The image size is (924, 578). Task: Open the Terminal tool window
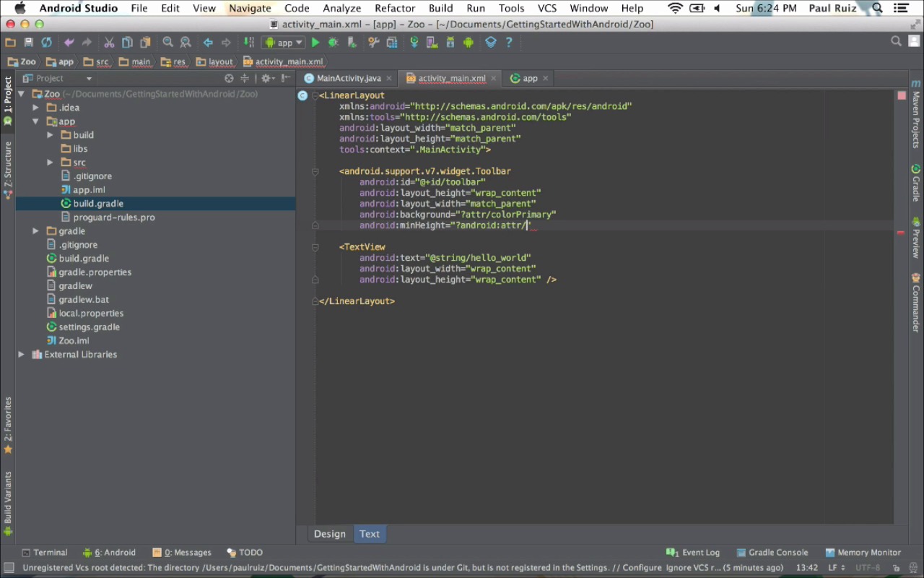click(45, 552)
